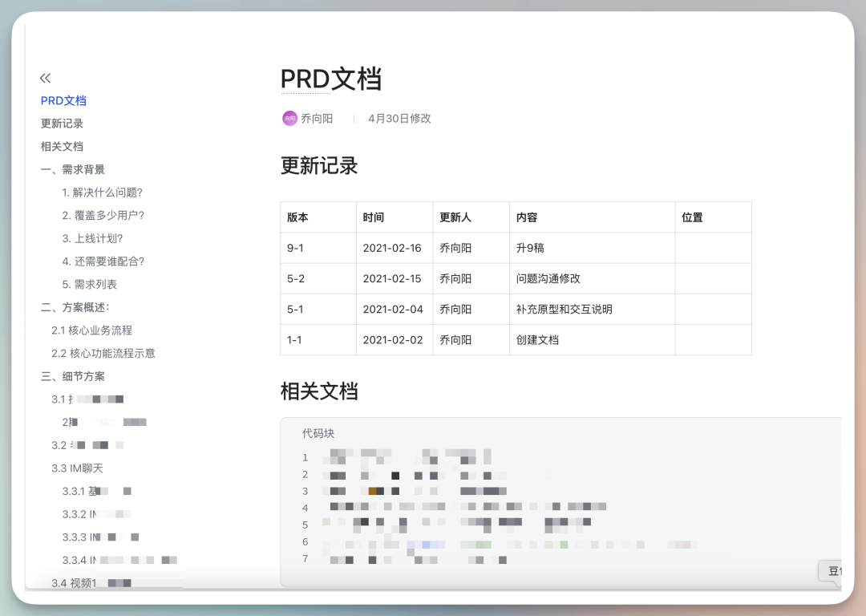The image size is (866, 616).
Task: Select PRD文档 in the outline
Action: [63, 101]
